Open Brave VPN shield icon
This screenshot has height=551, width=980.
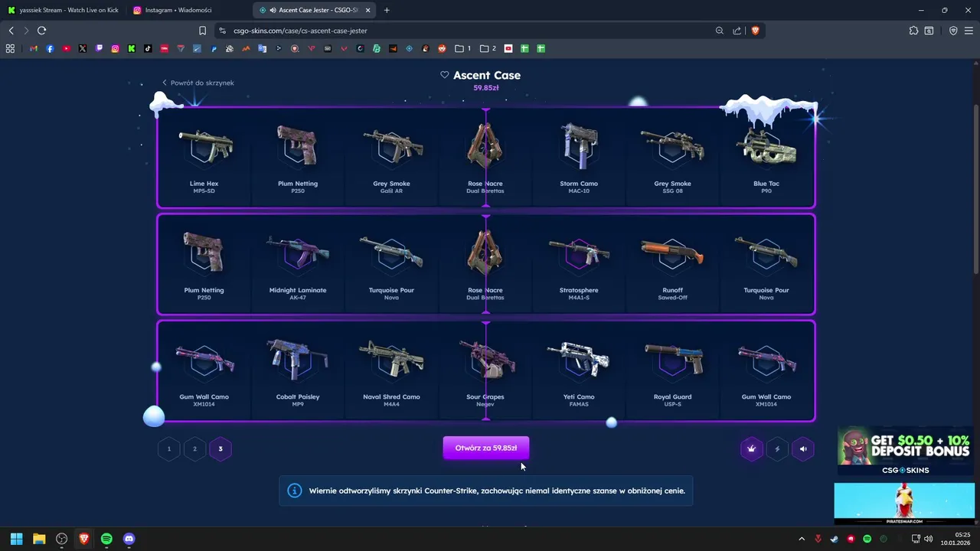[x=953, y=31]
